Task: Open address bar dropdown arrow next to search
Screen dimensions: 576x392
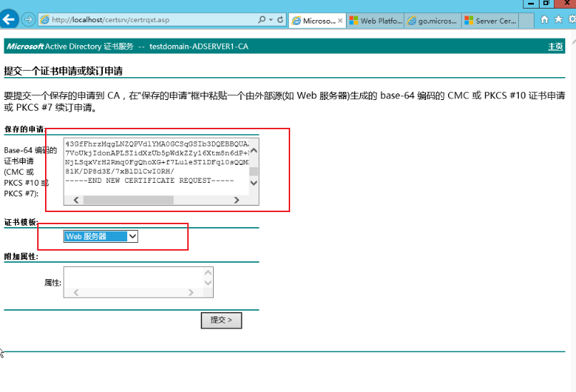Action: coord(271,20)
